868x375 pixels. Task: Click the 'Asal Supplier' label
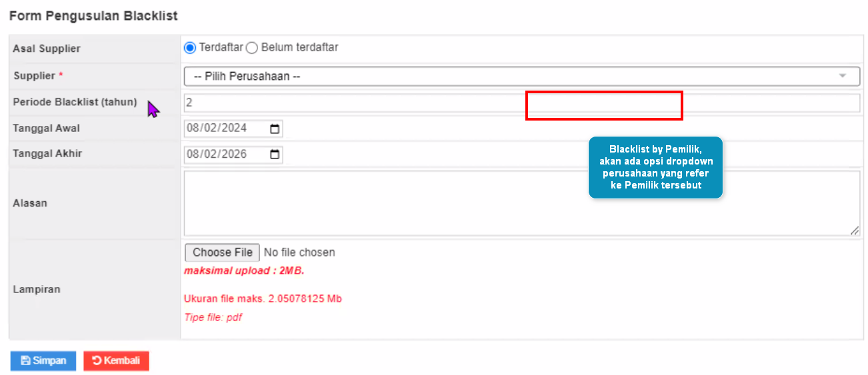pyautogui.click(x=47, y=49)
